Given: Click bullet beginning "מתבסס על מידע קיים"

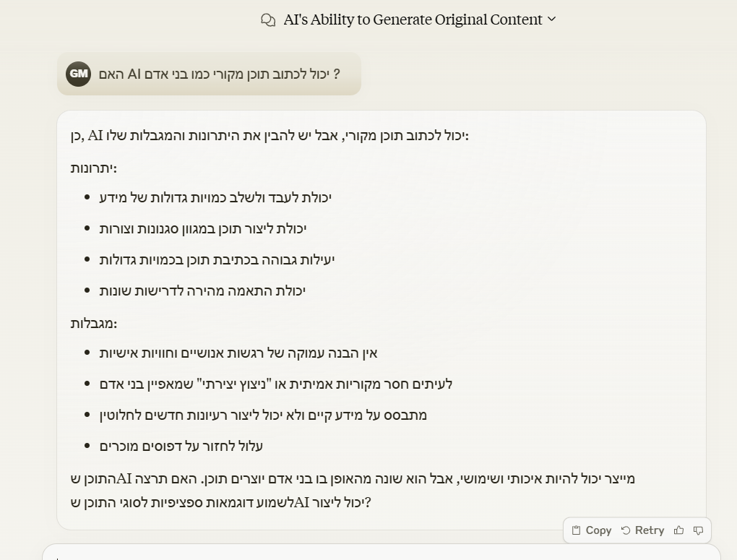Looking at the screenshot, I should [x=263, y=415].
